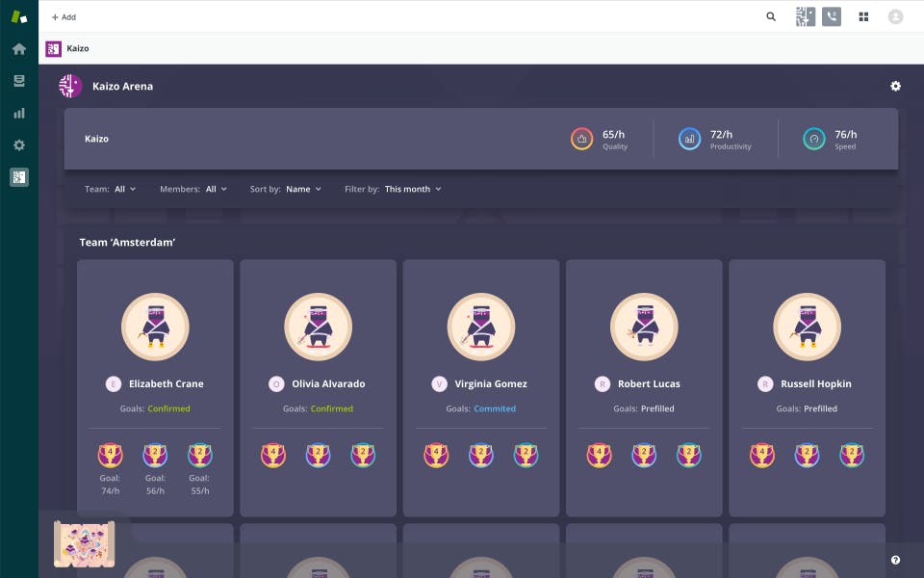This screenshot has height=578, width=924.
Task: Click the Team 'Amsterdam' heading
Action: (x=127, y=243)
